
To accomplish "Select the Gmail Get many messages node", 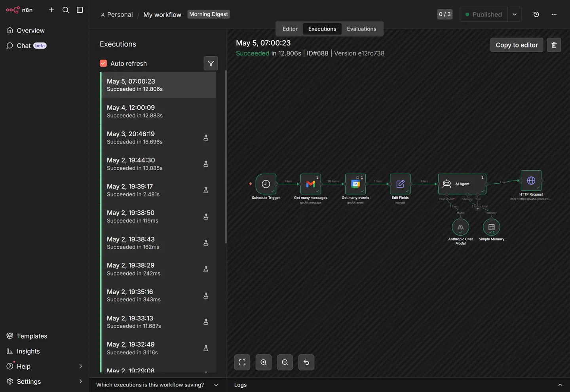I will (x=311, y=184).
